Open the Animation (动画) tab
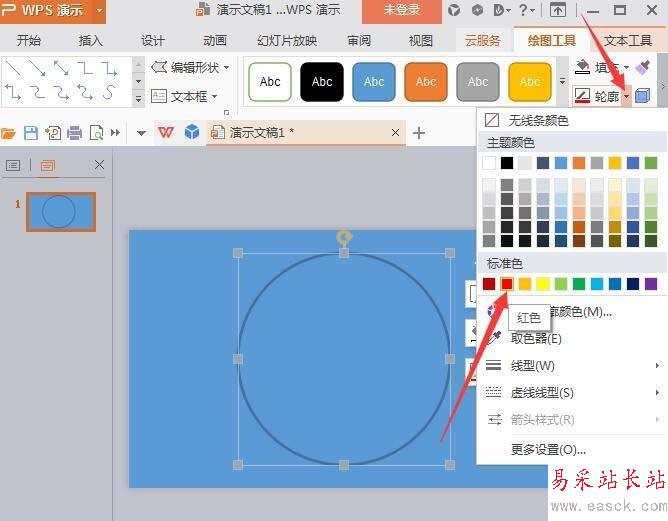Image resolution: width=668 pixels, height=521 pixels. [215, 40]
